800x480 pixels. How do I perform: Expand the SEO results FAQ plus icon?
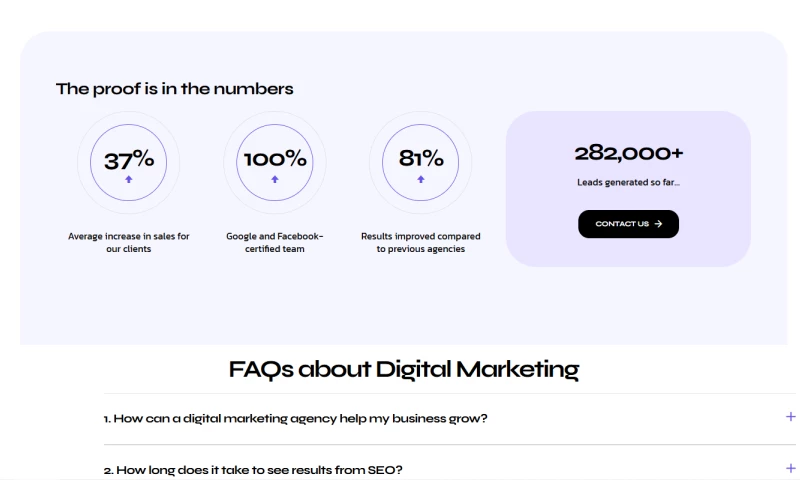(x=791, y=468)
